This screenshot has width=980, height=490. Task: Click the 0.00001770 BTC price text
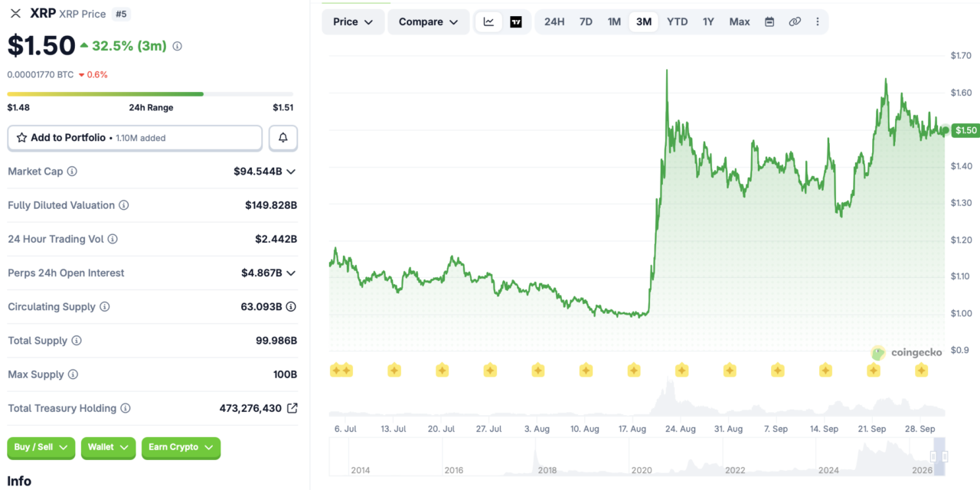tap(41, 74)
